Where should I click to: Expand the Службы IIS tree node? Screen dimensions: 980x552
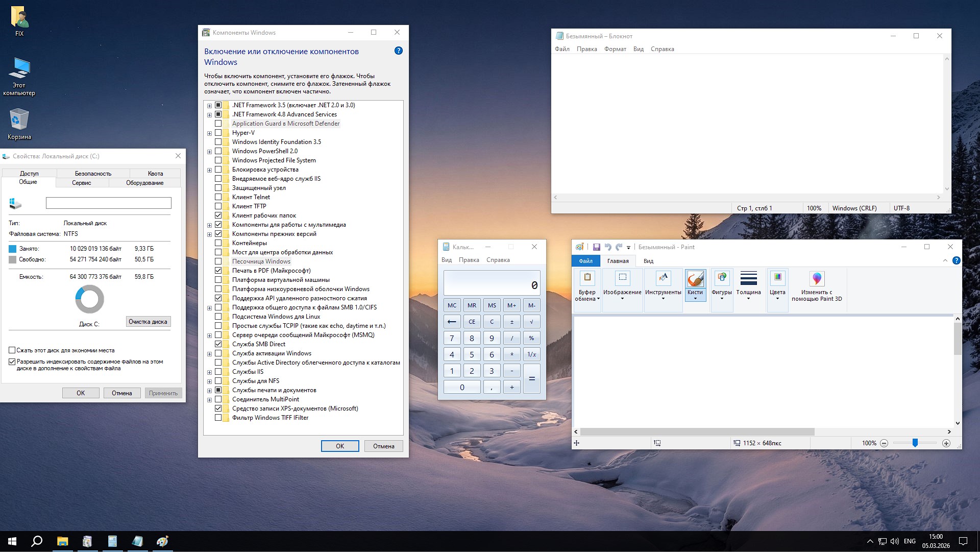(209, 372)
